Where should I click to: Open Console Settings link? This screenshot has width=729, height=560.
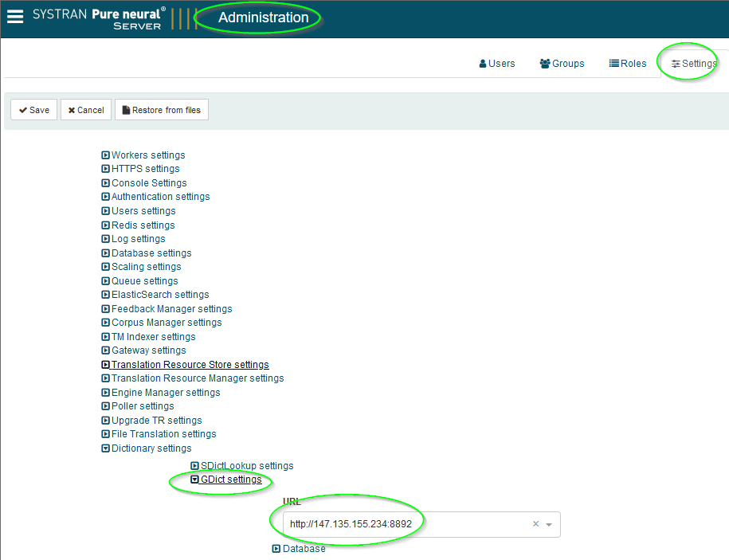tap(149, 183)
